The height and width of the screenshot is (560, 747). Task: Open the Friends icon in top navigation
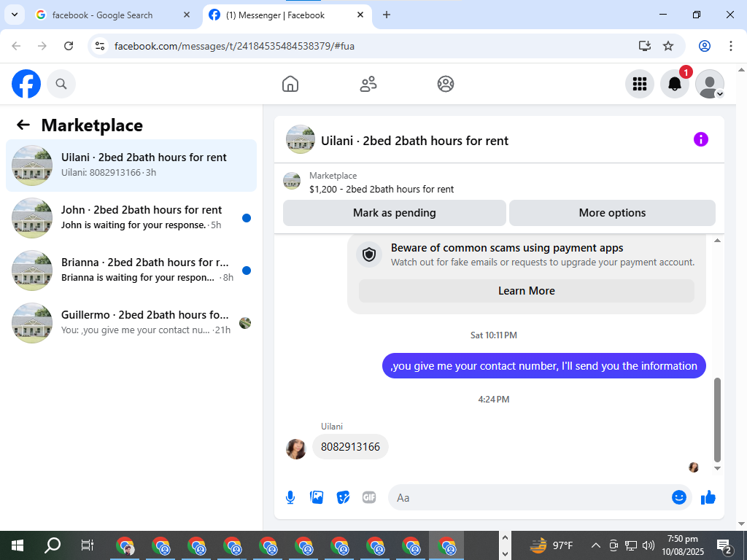pyautogui.click(x=368, y=84)
